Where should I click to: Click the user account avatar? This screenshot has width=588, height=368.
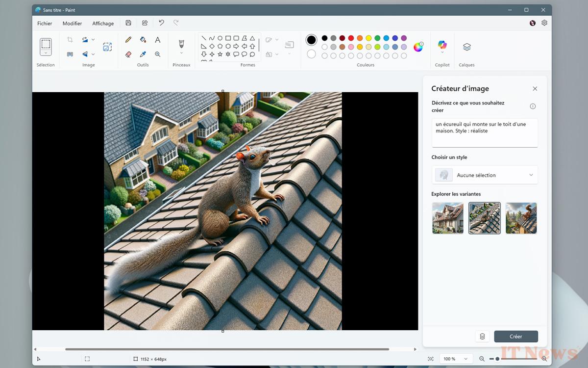pyautogui.click(x=533, y=23)
